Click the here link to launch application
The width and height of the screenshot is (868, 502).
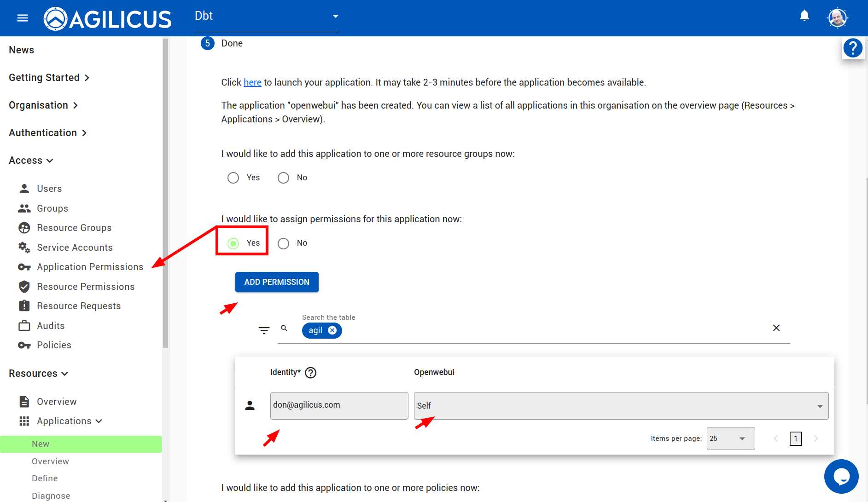252,82
